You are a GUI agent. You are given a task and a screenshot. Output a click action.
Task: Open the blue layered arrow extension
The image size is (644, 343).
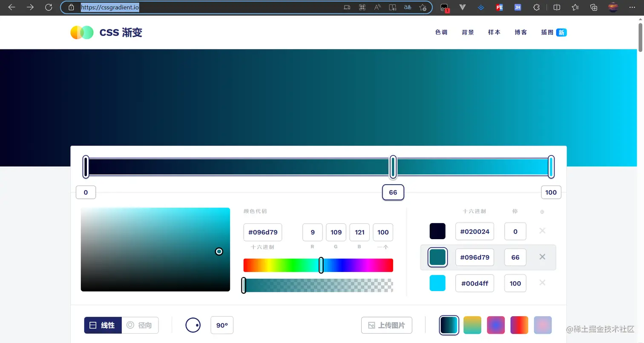pyautogui.click(x=481, y=7)
